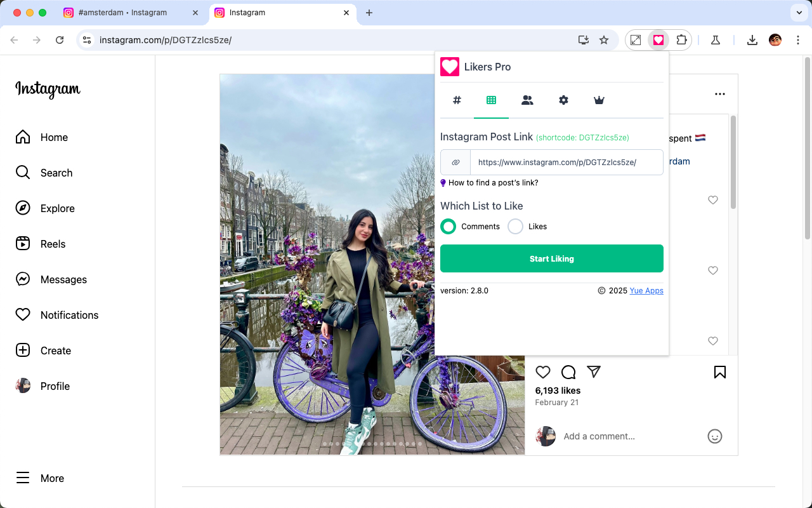
Task: Save the post using the bookmark icon
Action: point(719,372)
